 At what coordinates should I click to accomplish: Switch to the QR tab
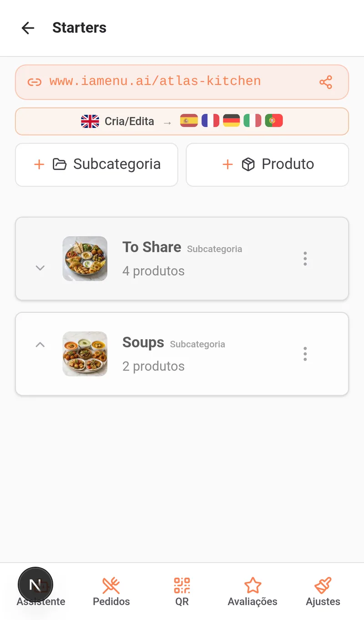tap(182, 592)
